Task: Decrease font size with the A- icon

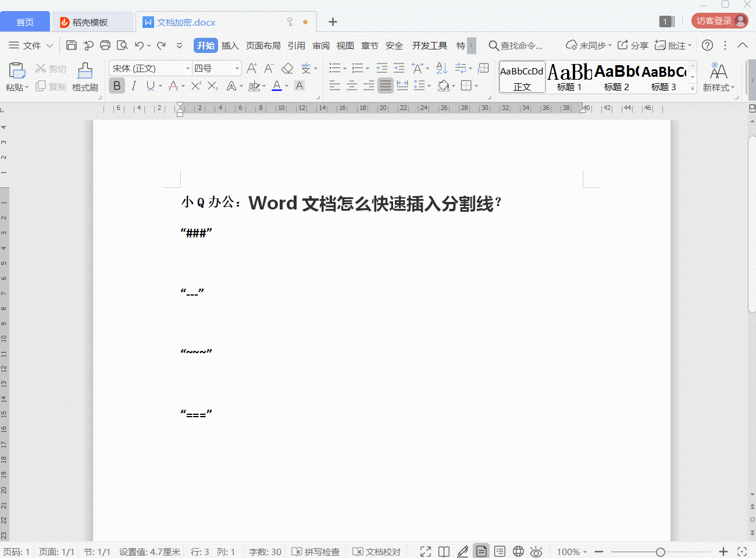Action: (x=269, y=69)
